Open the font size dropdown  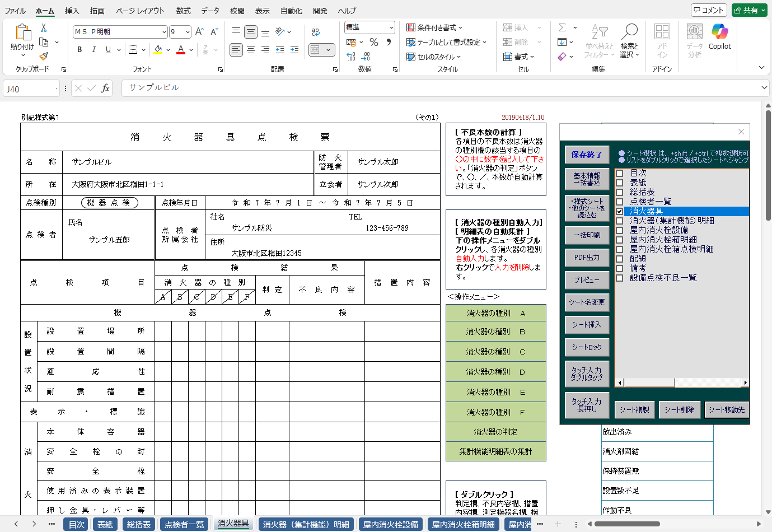click(x=187, y=31)
